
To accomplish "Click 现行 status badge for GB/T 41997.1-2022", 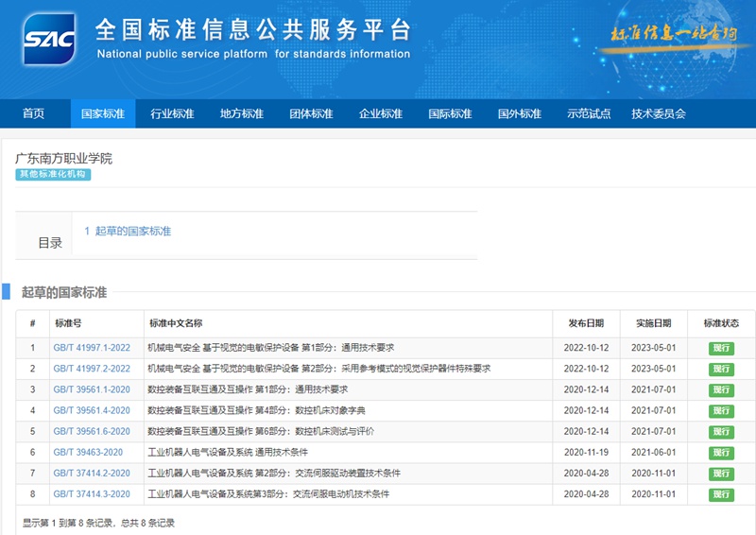I will pyautogui.click(x=721, y=348).
